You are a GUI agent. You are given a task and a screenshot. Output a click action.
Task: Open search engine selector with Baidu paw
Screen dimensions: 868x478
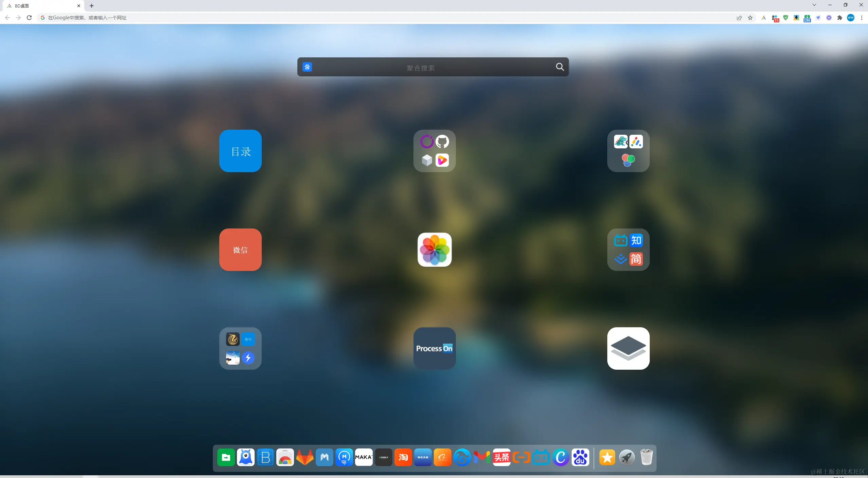307,67
